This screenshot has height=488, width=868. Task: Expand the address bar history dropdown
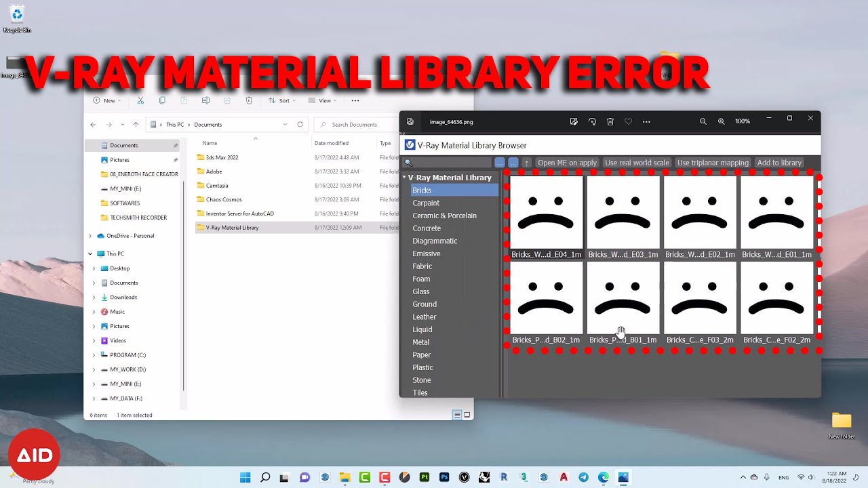[x=285, y=125]
